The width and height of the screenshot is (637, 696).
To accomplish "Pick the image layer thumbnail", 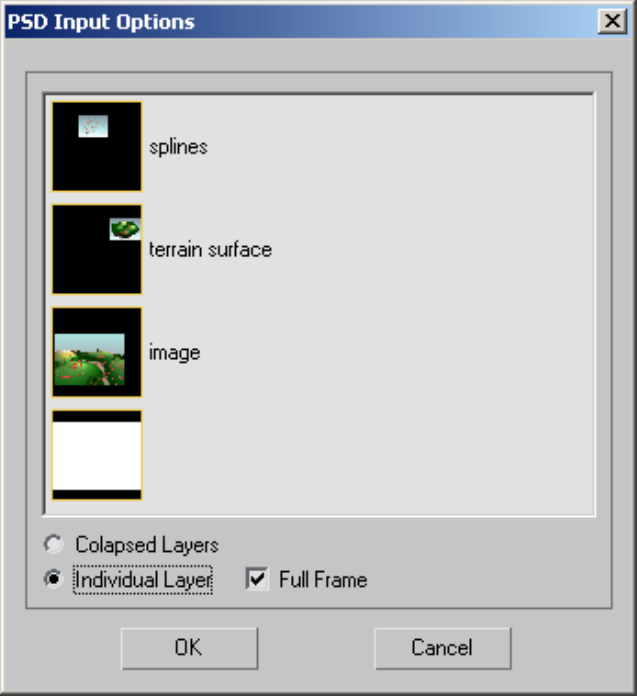I will click(97, 352).
